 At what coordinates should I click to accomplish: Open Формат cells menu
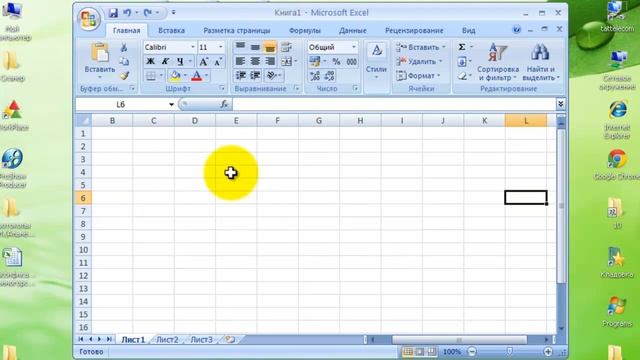418,76
